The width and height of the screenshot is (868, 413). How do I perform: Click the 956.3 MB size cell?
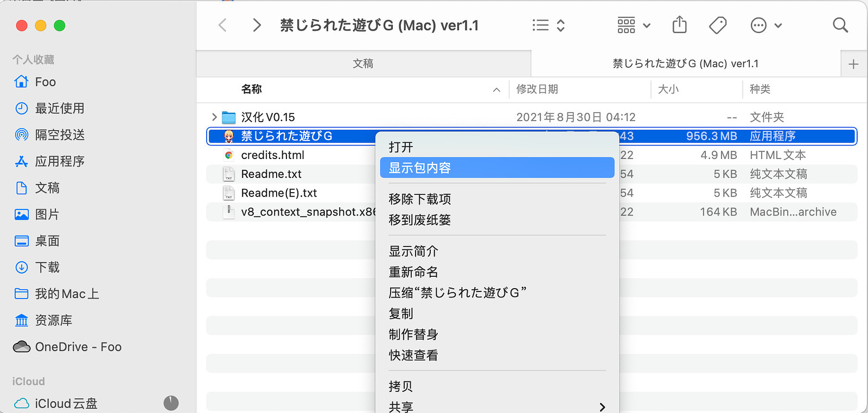click(x=711, y=136)
